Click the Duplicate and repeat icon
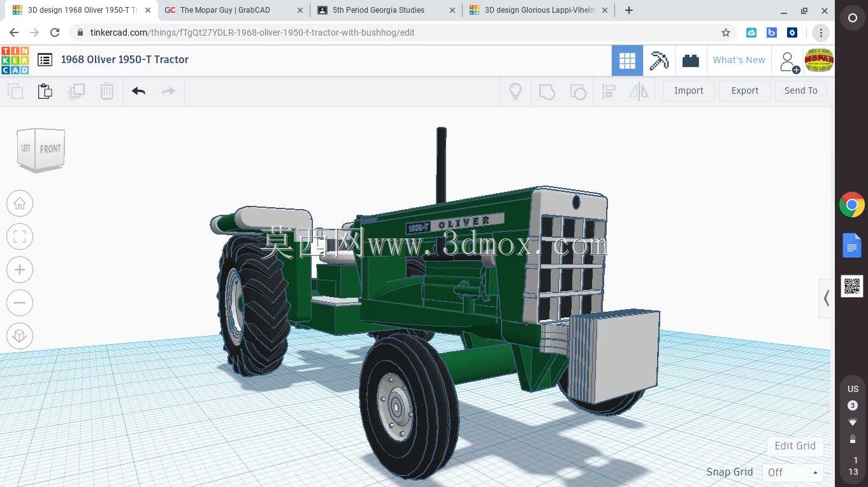 tap(76, 91)
